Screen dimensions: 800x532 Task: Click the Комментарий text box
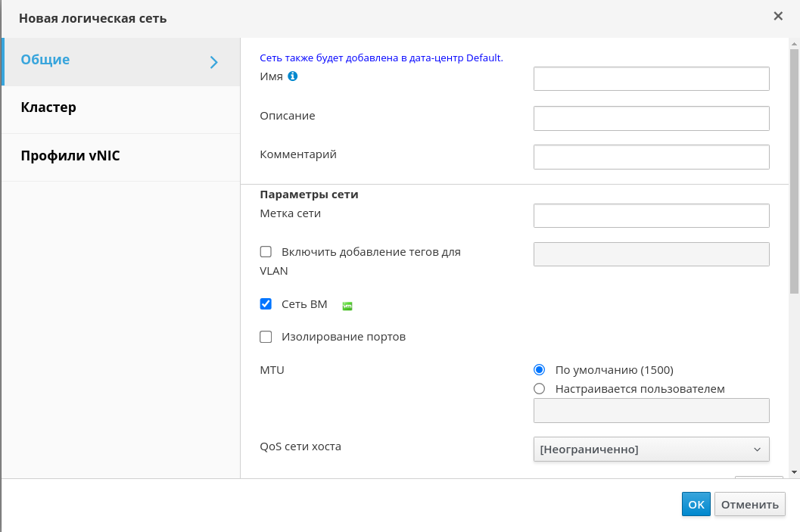(x=651, y=157)
